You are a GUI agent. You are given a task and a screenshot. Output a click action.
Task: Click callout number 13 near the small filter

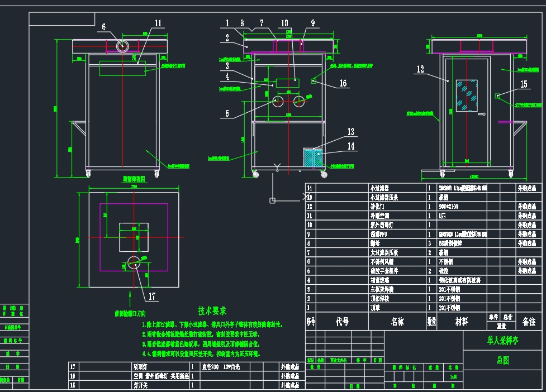coord(350,131)
